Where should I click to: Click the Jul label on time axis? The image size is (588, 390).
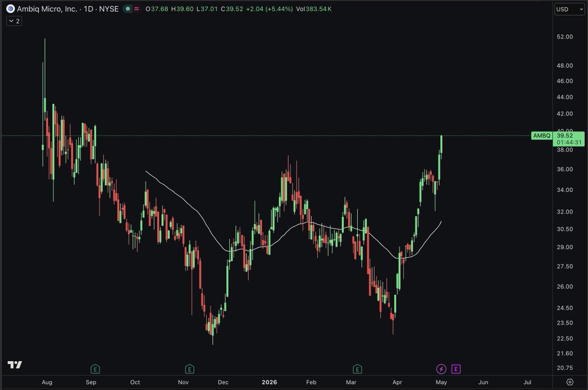(x=528, y=382)
